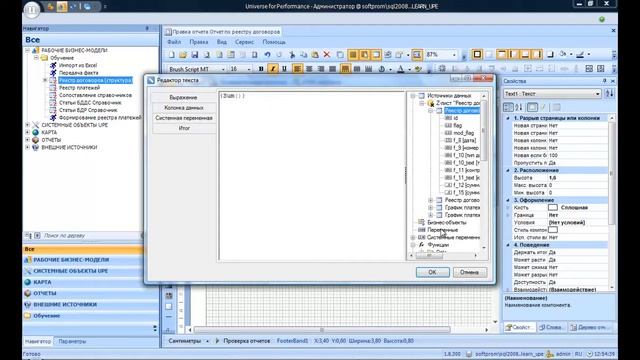The height and width of the screenshot is (360, 640).
Task: Open the Сервис menu
Action: 244,42
